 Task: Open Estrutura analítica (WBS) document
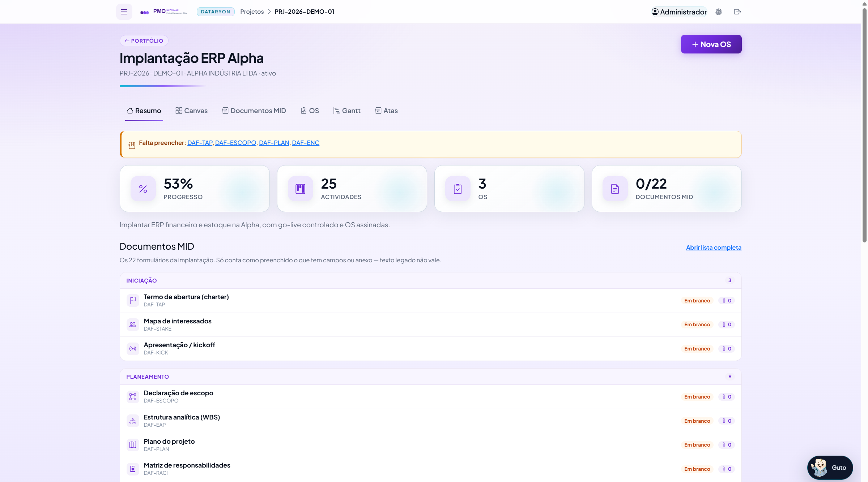(x=430, y=421)
